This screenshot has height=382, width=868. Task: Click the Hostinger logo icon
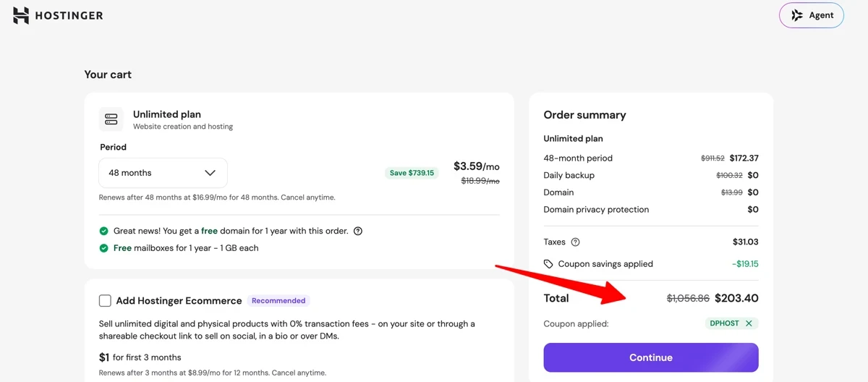point(21,15)
